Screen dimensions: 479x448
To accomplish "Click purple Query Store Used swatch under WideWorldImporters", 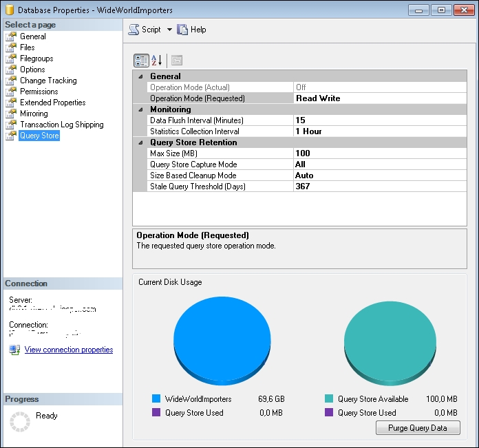I will [x=156, y=412].
